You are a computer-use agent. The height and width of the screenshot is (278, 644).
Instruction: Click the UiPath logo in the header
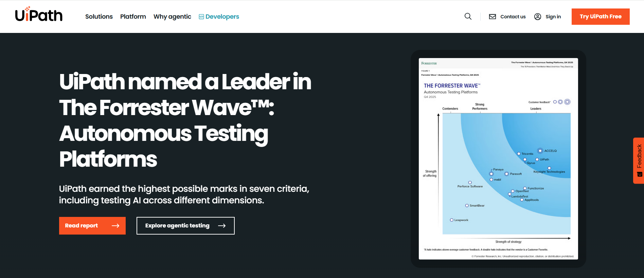pyautogui.click(x=39, y=15)
